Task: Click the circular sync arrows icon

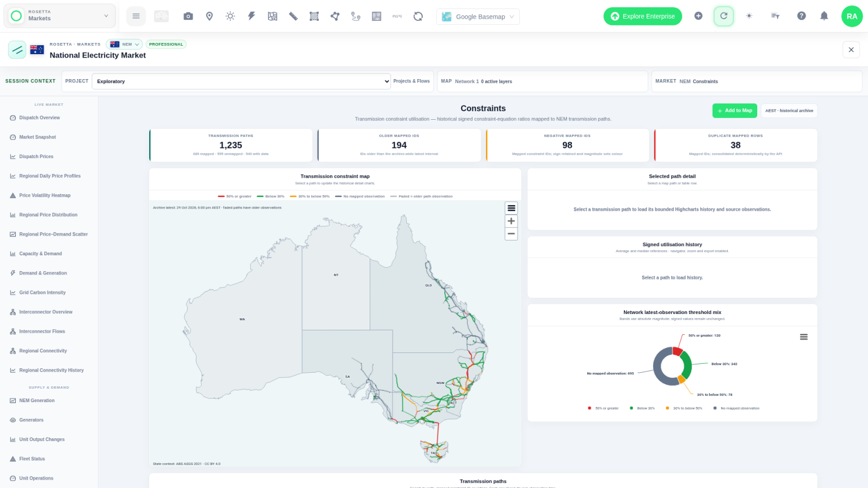Action: point(418,16)
